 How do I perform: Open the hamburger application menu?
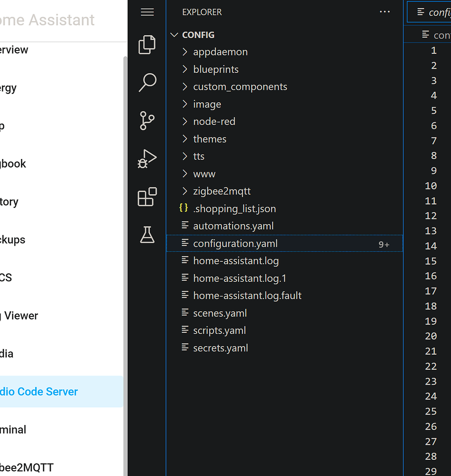point(147,12)
